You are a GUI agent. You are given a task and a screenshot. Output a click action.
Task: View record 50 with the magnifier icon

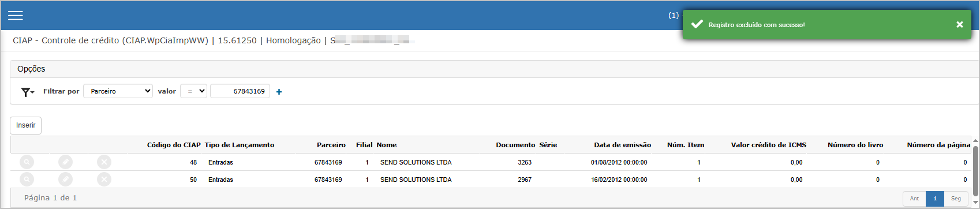(27, 180)
